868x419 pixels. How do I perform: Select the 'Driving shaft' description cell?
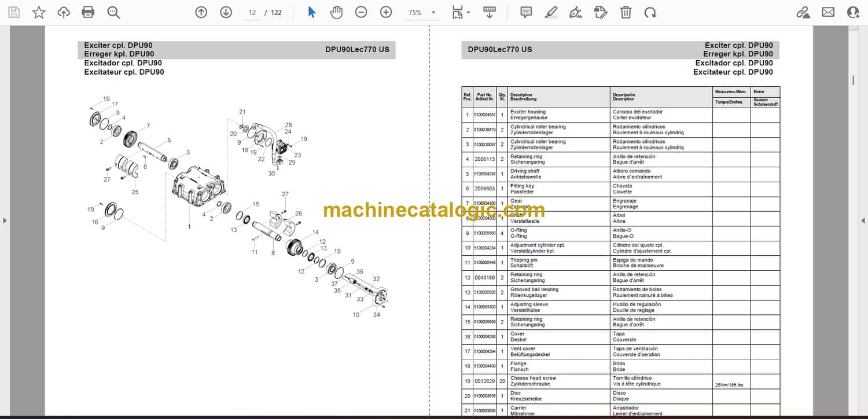(558, 174)
